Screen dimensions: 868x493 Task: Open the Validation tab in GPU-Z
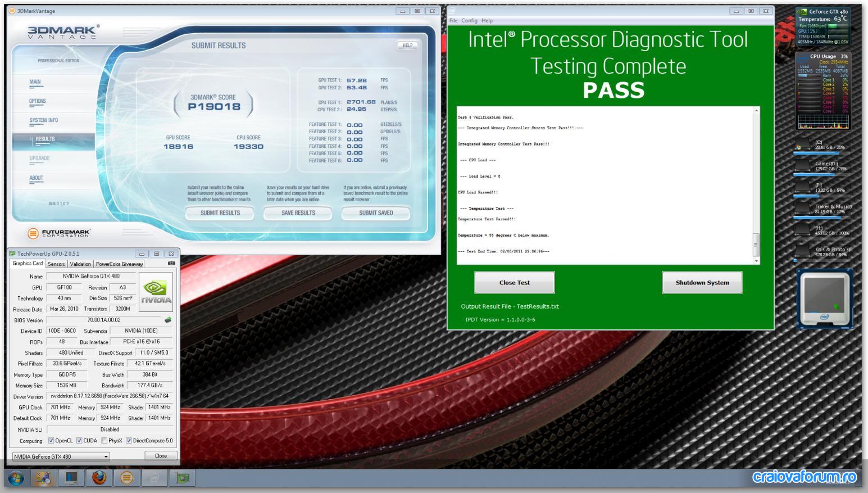coord(80,264)
